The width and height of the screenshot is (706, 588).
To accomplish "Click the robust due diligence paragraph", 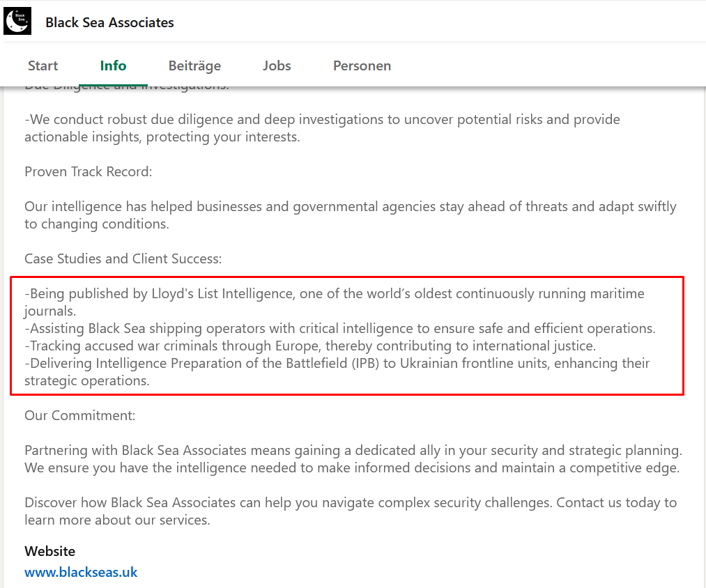I will point(322,127).
